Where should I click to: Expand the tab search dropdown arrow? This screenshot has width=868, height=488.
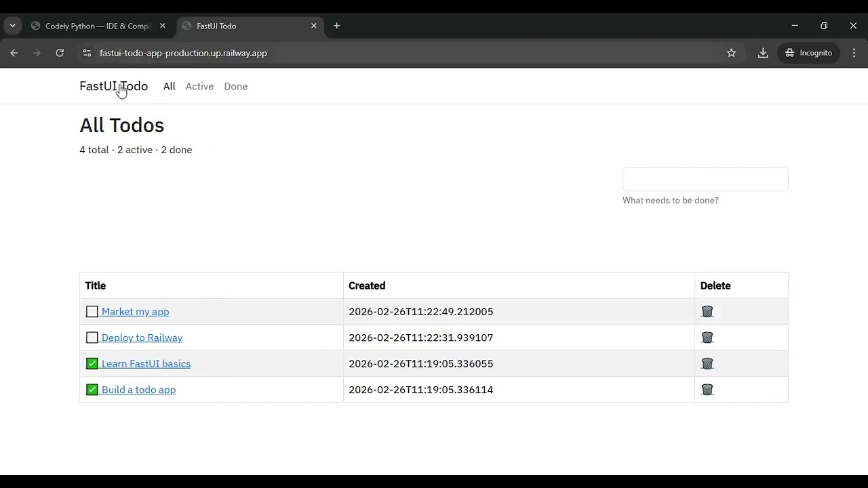point(12,26)
